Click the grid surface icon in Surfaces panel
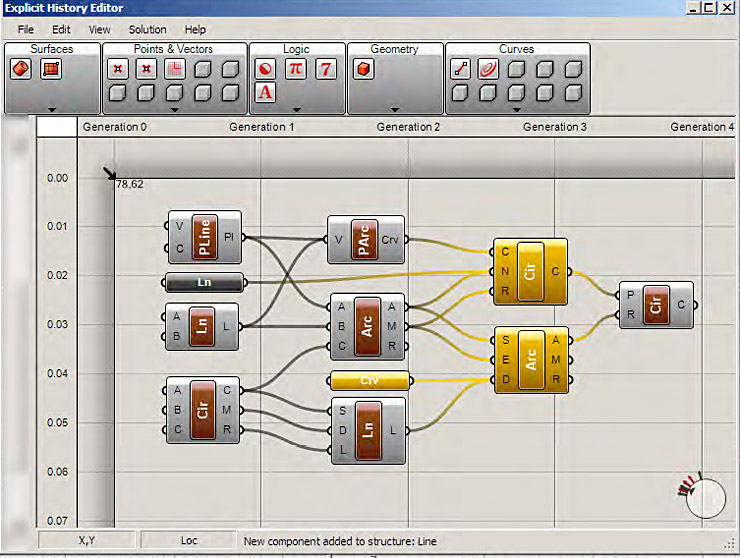740x558 pixels. tap(50, 69)
